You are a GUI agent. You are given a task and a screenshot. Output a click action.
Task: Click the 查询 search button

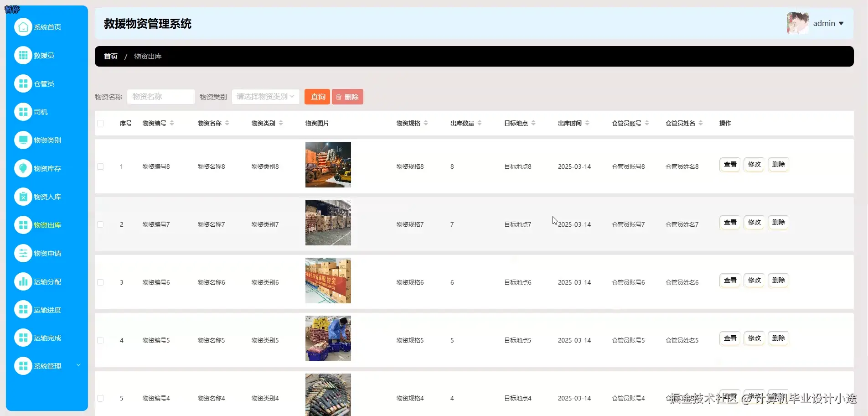[x=317, y=96]
